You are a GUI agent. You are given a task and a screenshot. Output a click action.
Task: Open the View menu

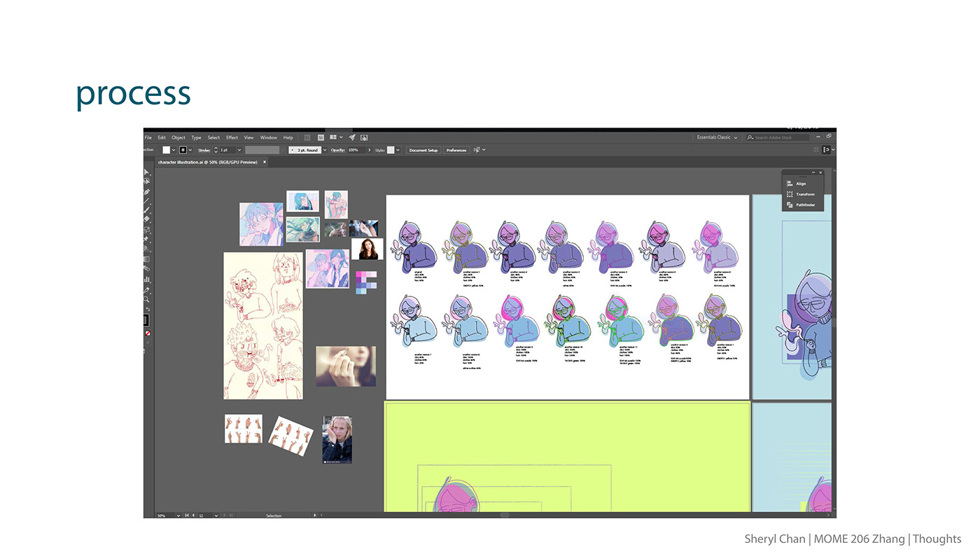tap(248, 137)
